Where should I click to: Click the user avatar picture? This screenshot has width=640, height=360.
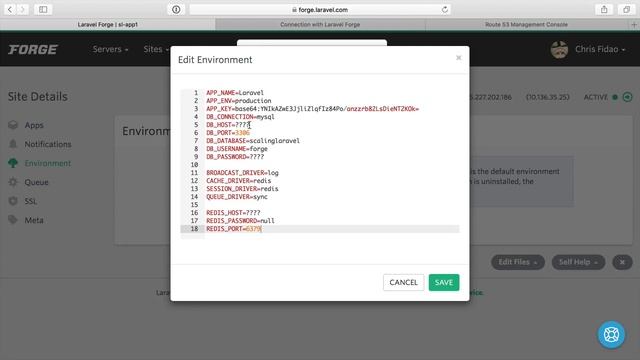click(559, 49)
